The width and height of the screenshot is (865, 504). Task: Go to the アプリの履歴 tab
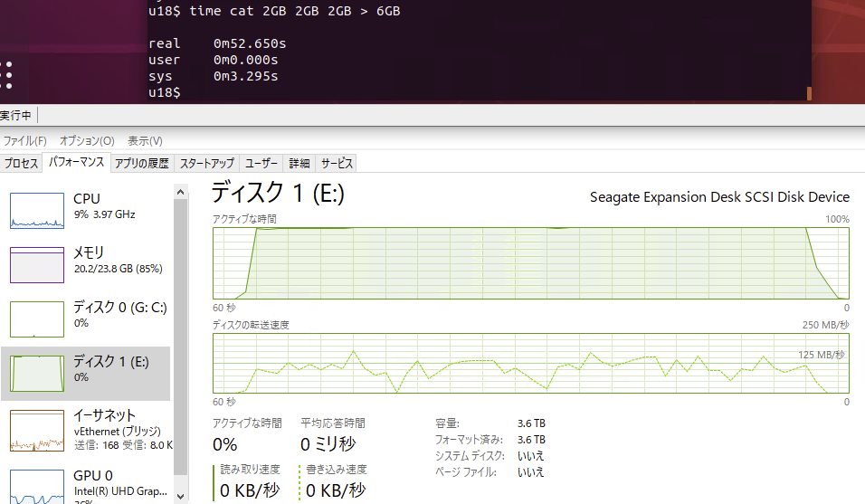coord(141,164)
